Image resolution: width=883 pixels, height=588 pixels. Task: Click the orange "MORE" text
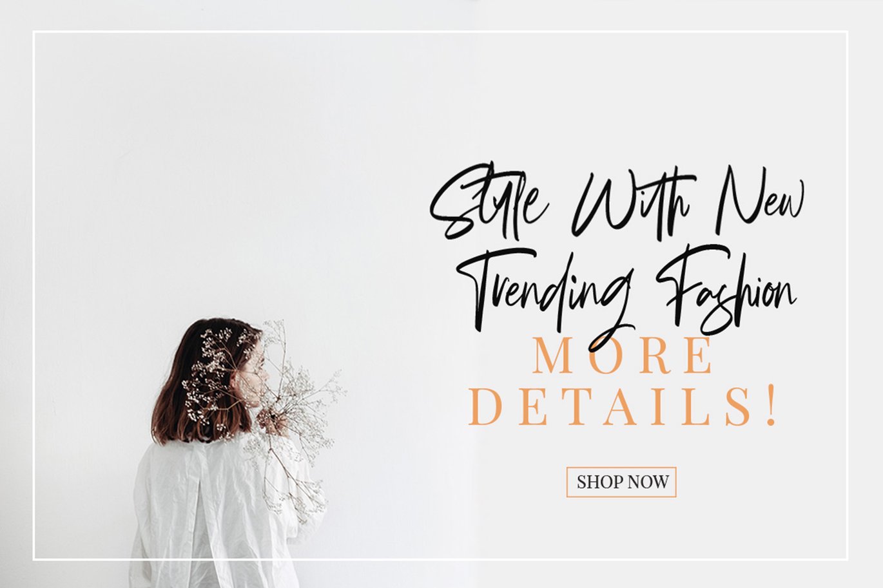[623, 356]
